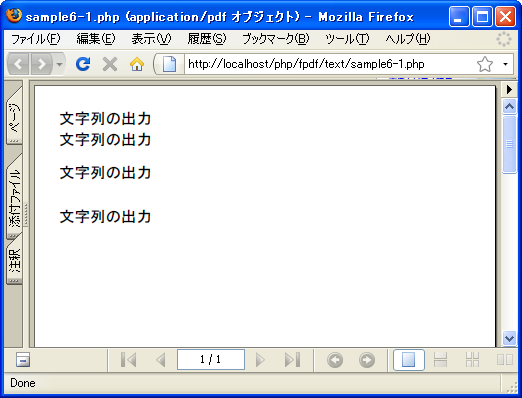Select continuous page layout
This screenshot has height=398, width=522.
[440, 360]
